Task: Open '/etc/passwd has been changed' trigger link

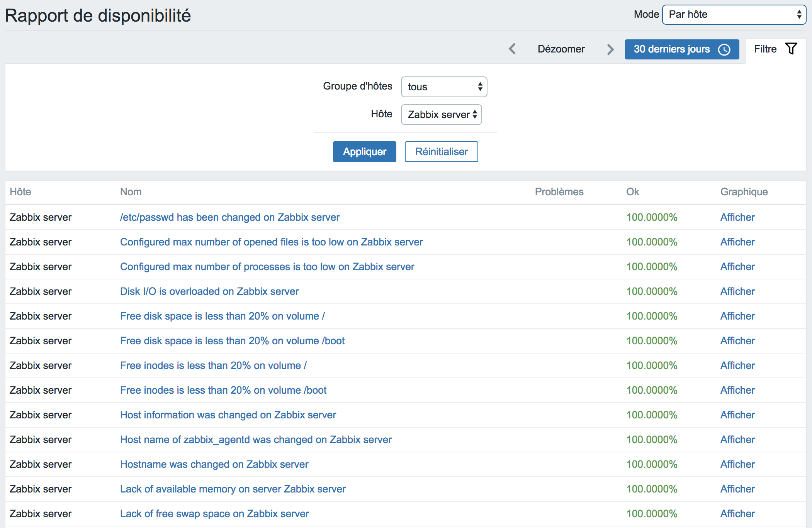Action: 230,217
